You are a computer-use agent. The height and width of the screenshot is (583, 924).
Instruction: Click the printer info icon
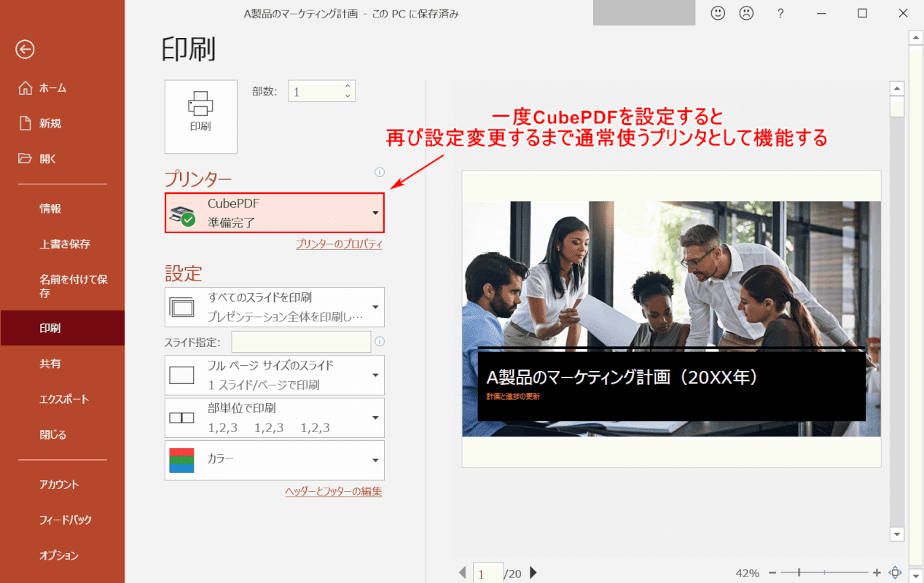[379, 173]
